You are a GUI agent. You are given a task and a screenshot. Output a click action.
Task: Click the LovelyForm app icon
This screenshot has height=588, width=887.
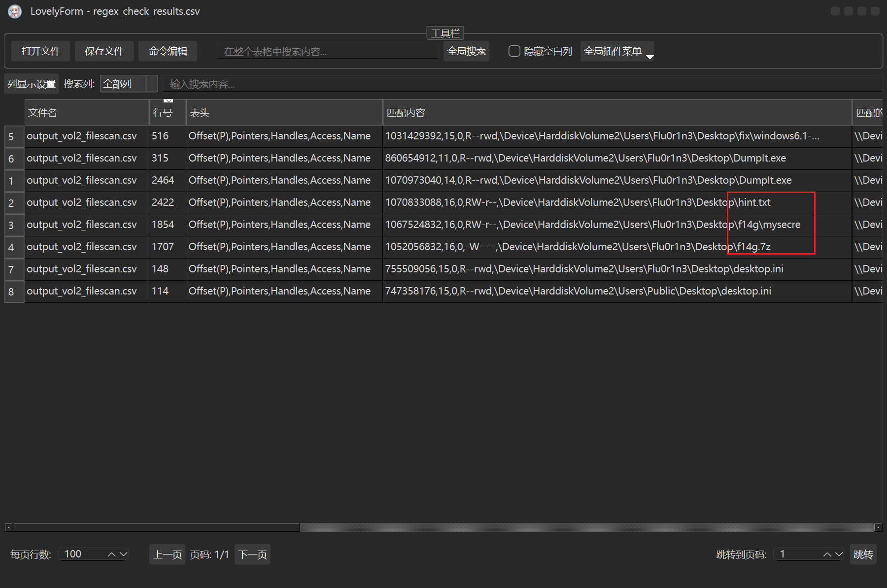pos(15,11)
